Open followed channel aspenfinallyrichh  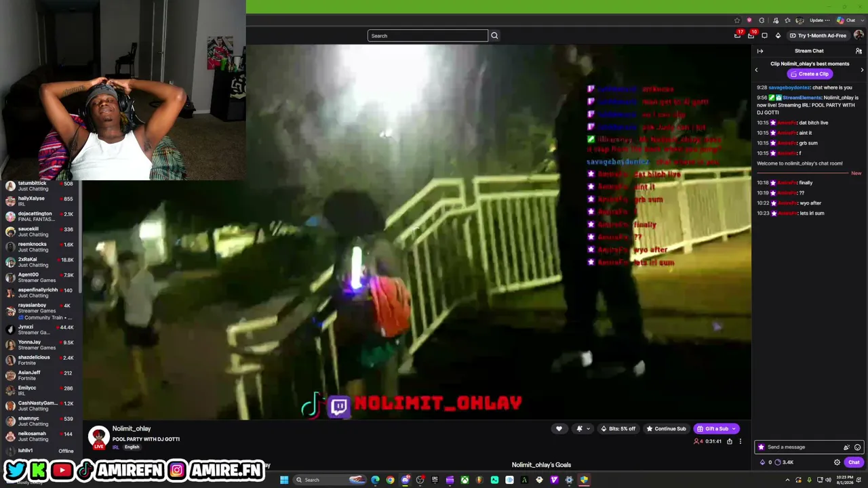coord(41,292)
